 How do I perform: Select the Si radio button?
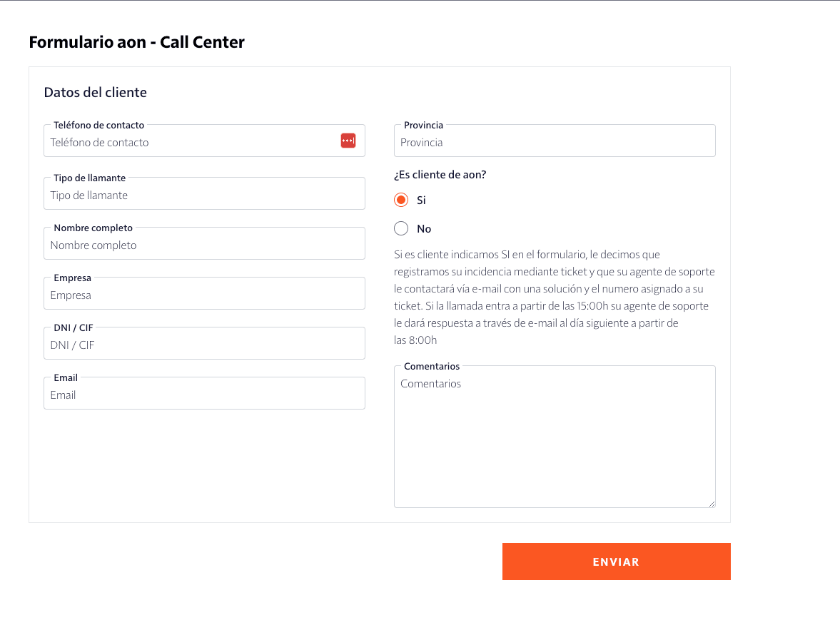[x=401, y=200]
